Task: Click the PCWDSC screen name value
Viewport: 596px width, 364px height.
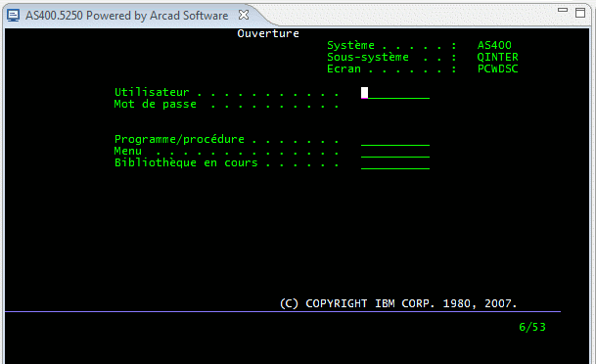Action: coord(497,68)
